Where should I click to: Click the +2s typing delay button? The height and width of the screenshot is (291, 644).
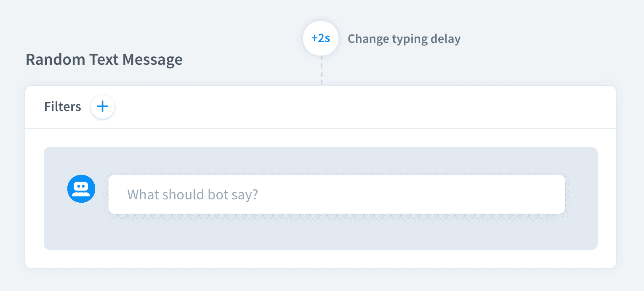point(321,38)
